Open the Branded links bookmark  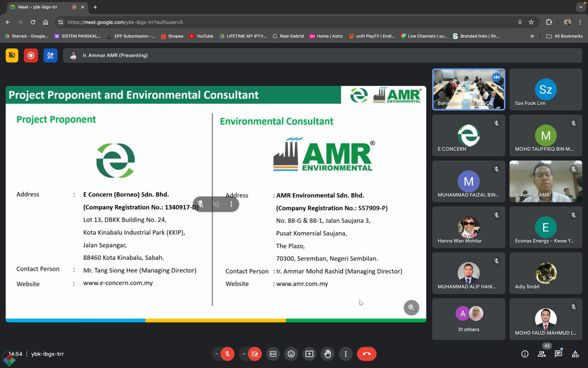coord(476,36)
